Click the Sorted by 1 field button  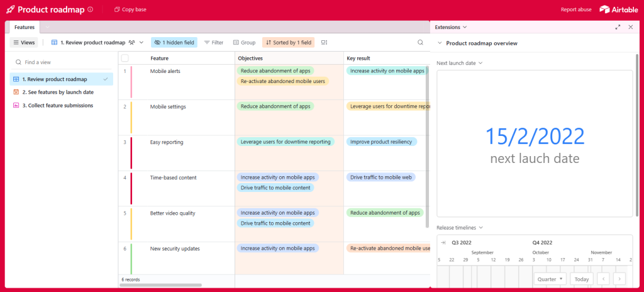pyautogui.click(x=288, y=43)
